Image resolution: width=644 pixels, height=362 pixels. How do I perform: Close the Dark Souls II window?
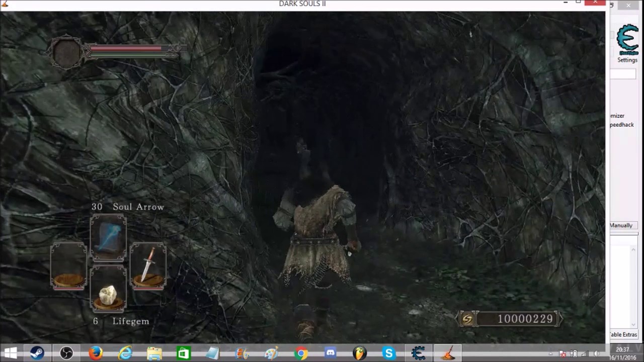pos(596,3)
